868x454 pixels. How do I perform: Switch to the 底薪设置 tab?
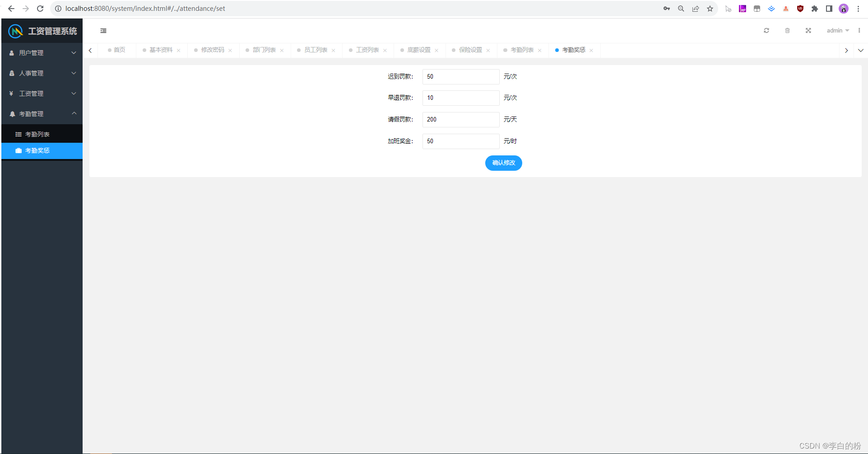419,50
